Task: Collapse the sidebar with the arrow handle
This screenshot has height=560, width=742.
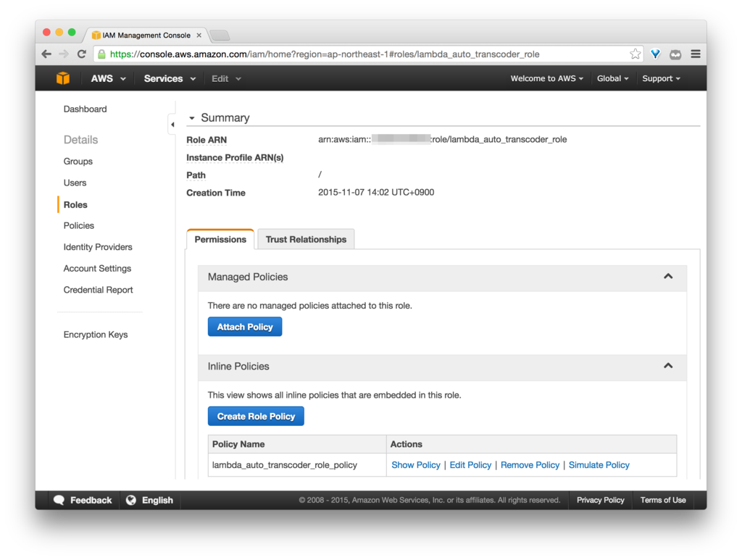Action: tap(172, 125)
